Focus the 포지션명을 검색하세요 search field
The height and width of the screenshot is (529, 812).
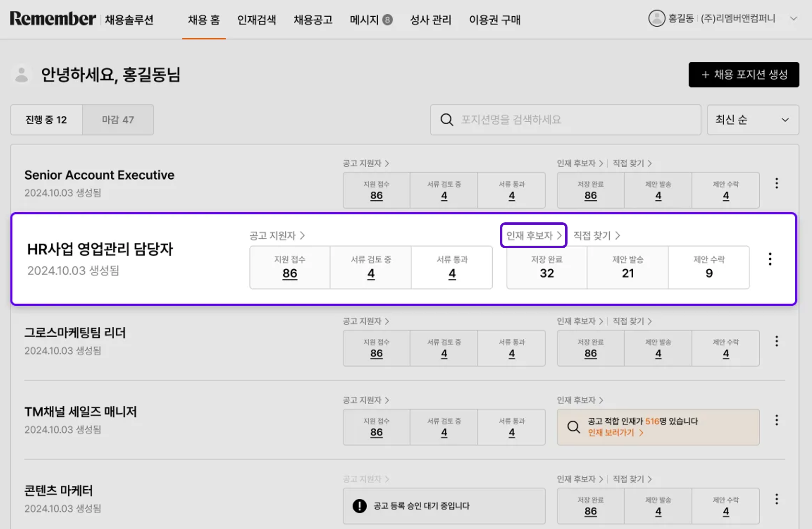566,120
